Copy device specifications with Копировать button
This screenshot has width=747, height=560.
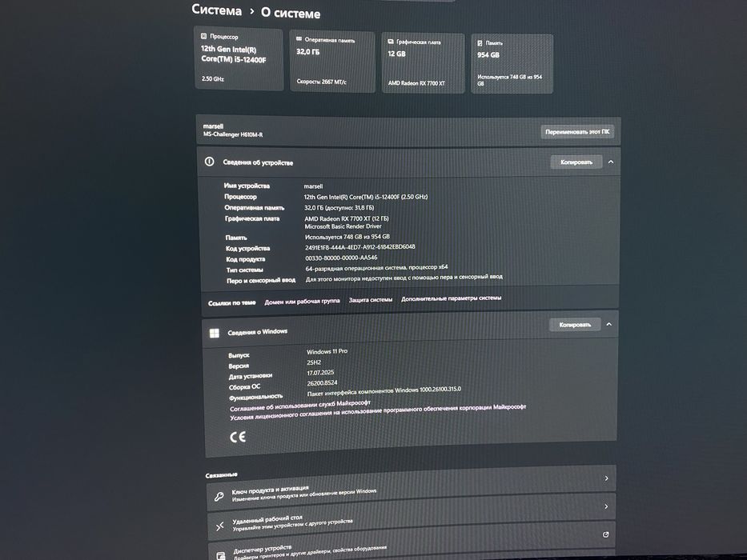pos(576,162)
